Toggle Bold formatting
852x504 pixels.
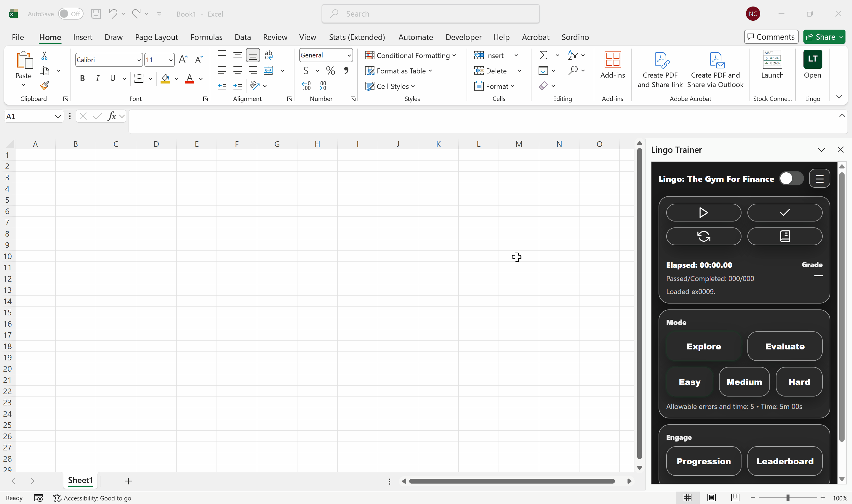[x=82, y=78]
